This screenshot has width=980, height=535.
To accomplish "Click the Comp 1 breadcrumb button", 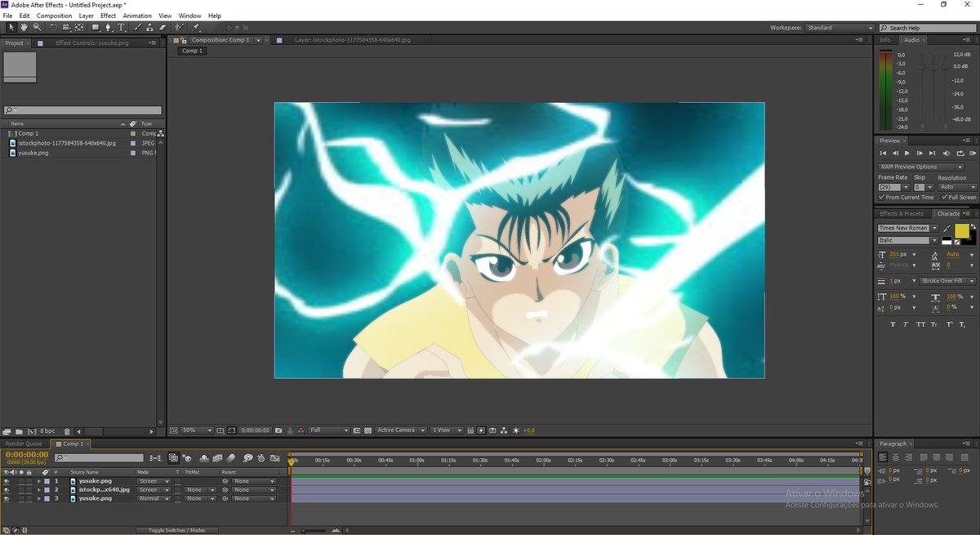I will point(193,51).
